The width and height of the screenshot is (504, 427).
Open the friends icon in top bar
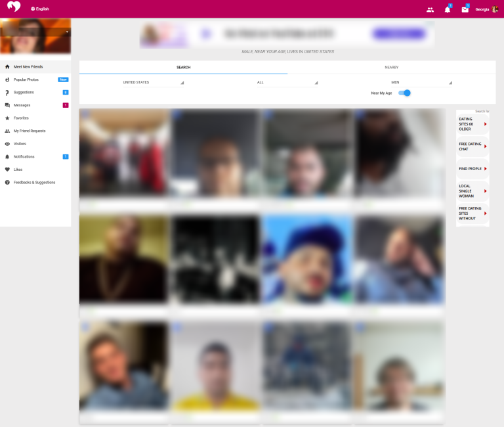click(430, 9)
